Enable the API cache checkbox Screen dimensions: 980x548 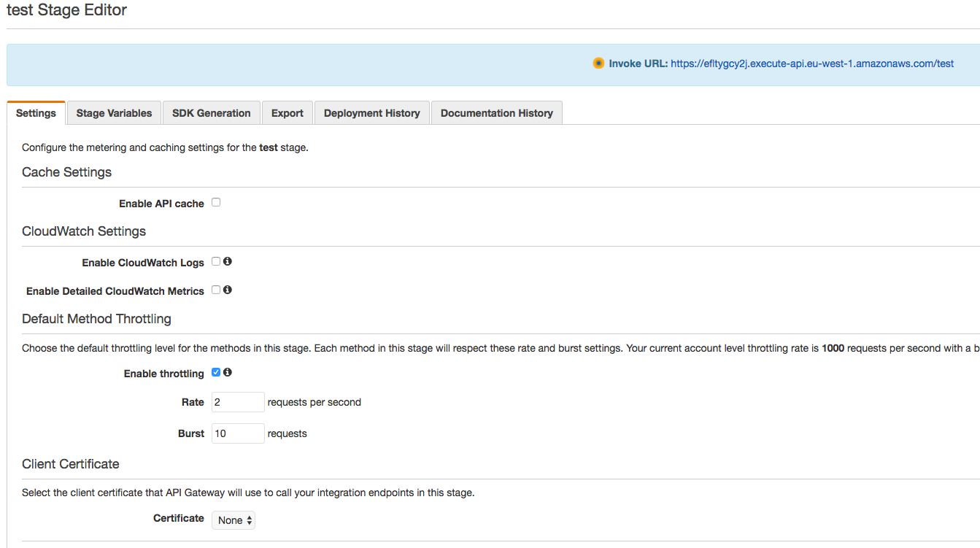pyautogui.click(x=215, y=202)
